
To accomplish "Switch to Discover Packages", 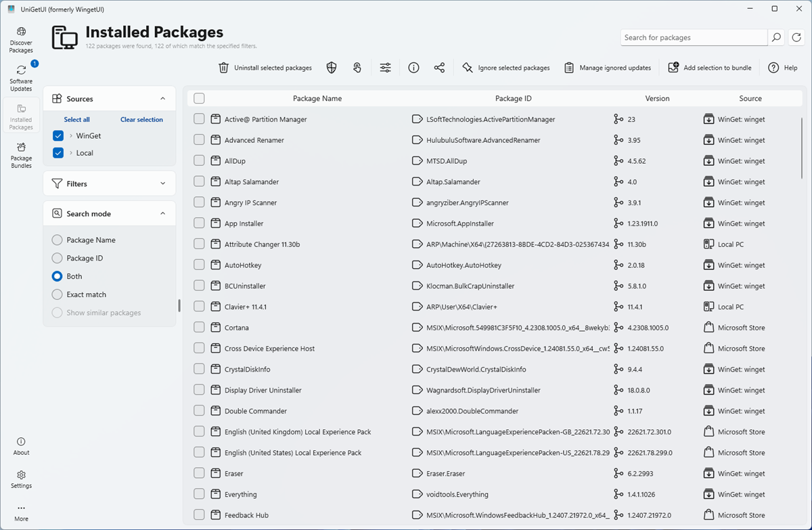I will click(21, 40).
